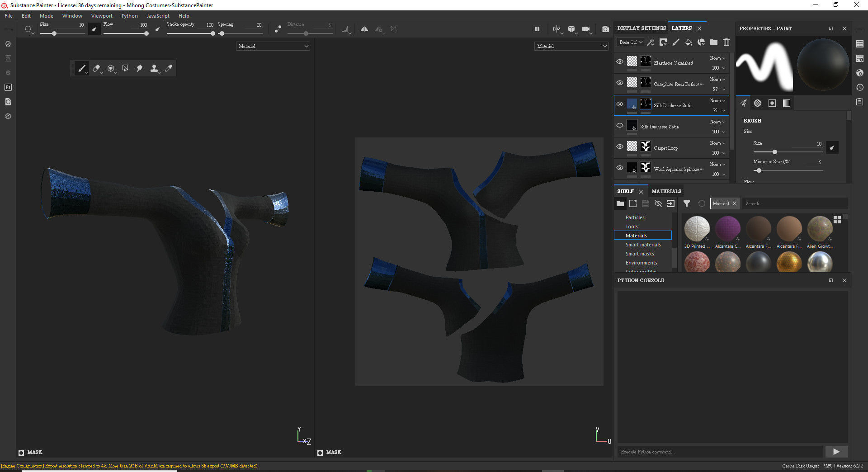
Task: Remove the Material filter tag
Action: point(735,204)
